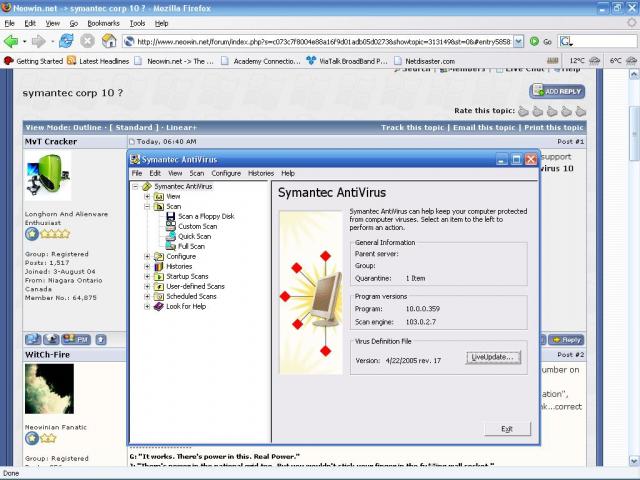Expand the User-defined Scans tree node
640x480 pixels.
[x=147, y=287]
